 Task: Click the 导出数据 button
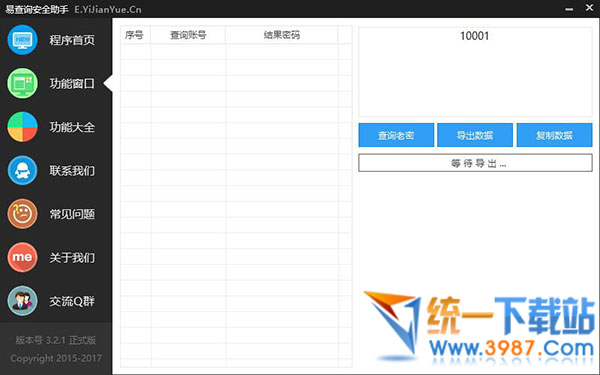coord(475,135)
